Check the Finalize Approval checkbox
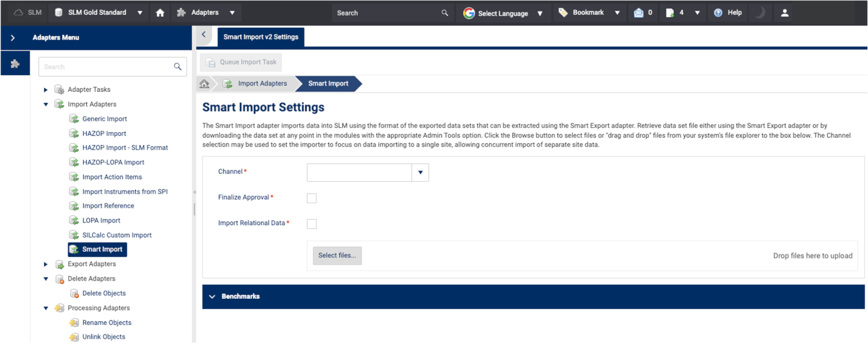The image size is (868, 343). [312, 198]
